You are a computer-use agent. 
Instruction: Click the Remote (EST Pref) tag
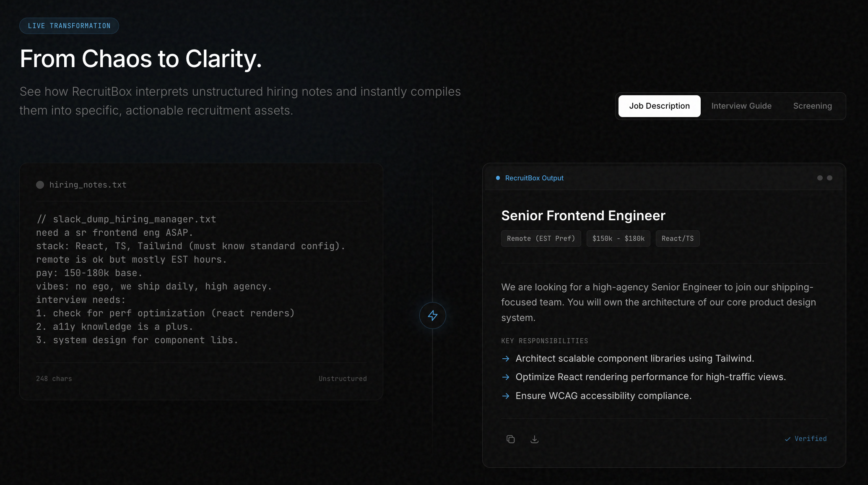(x=541, y=238)
